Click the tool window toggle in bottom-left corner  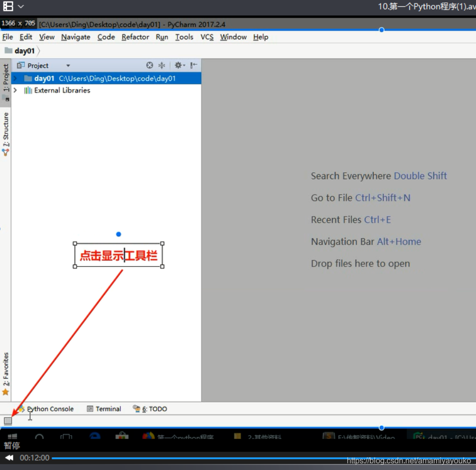pos(8,421)
